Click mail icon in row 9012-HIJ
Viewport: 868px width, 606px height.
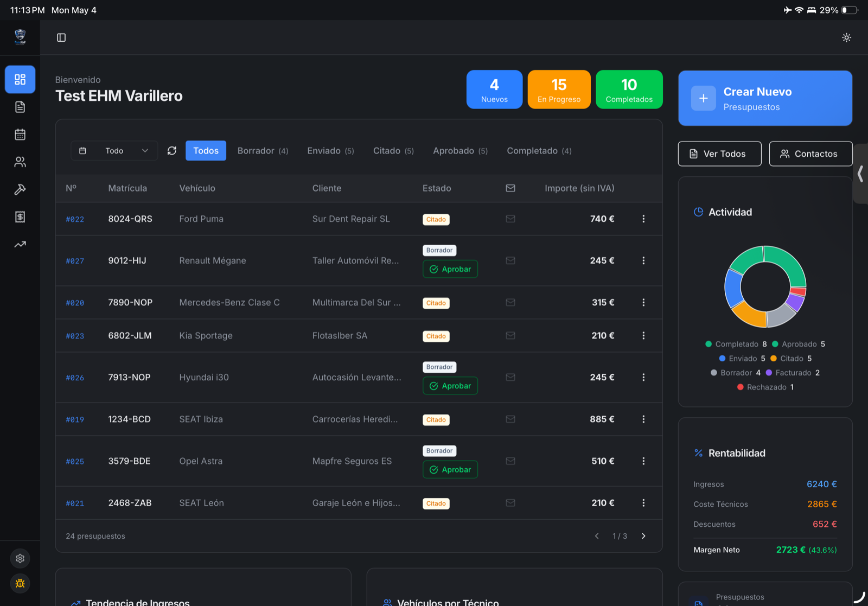pos(510,260)
